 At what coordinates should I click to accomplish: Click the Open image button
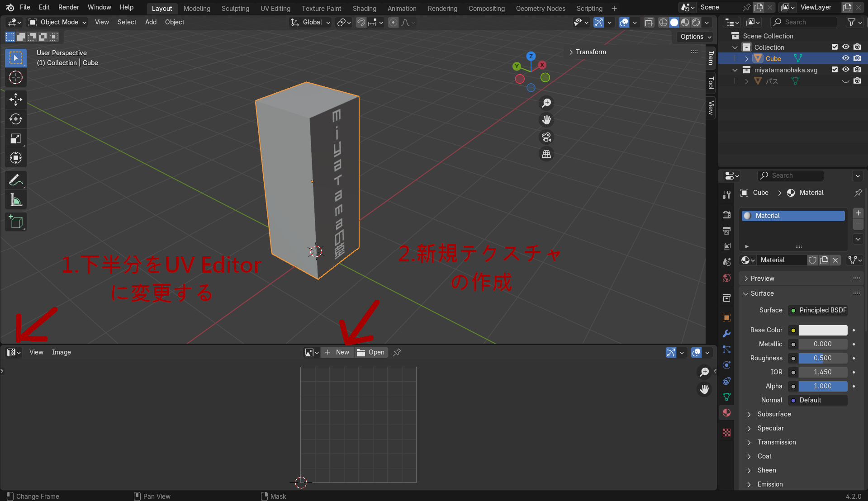(x=371, y=352)
